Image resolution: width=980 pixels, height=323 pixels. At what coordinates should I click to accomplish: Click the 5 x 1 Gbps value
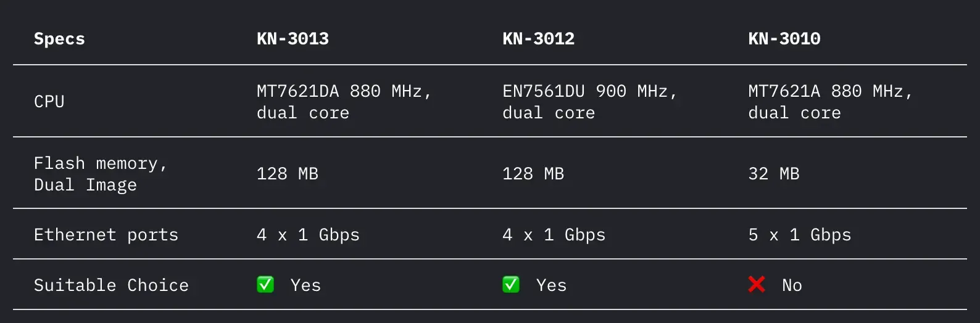(x=799, y=235)
